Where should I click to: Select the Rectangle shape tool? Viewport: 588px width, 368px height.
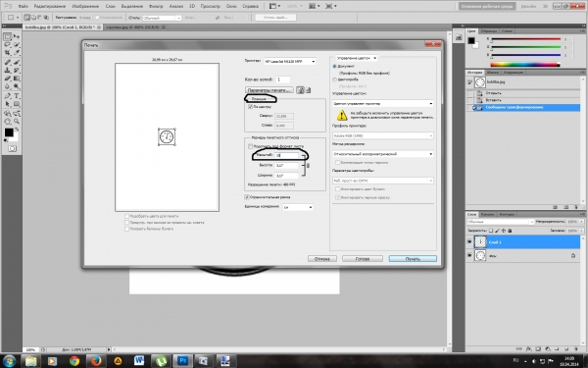(x=17, y=104)
